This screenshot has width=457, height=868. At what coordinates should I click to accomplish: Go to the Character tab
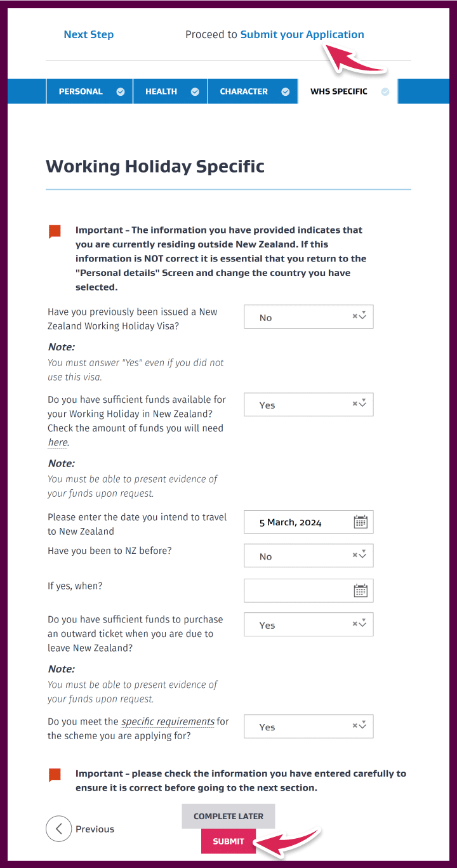[x=253, y=91]
